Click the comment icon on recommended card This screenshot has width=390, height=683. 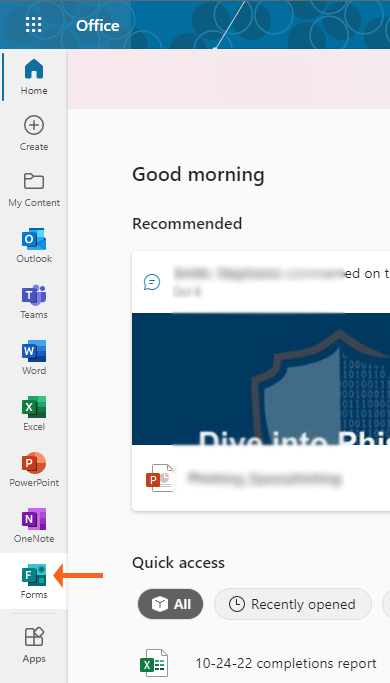(x=152, y=282)
